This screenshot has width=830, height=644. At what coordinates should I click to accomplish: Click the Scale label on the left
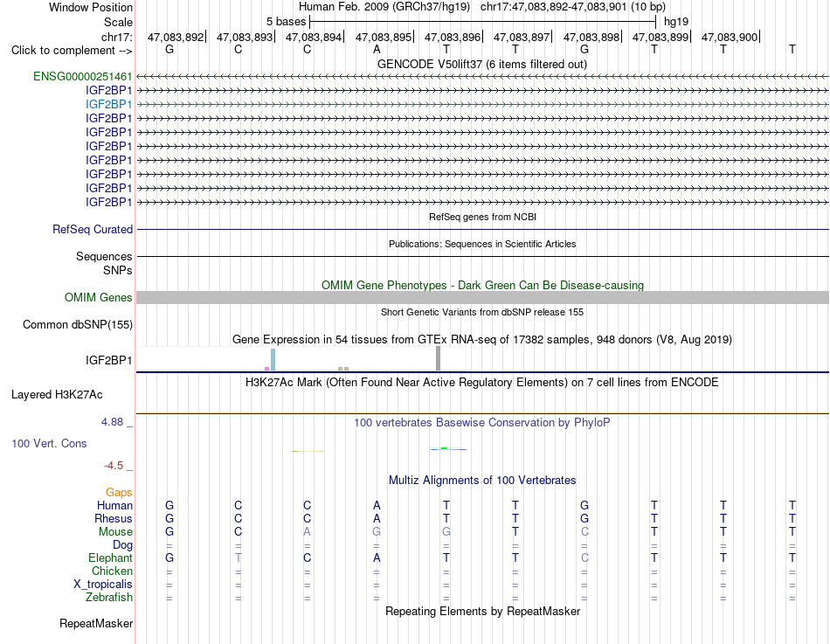[119, 22]
